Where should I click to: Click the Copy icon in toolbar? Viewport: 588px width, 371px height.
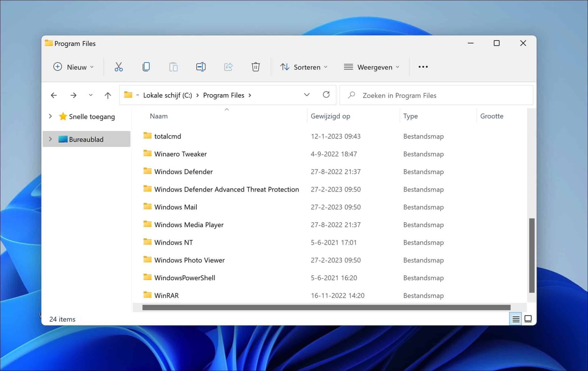(x=146, y=67)
